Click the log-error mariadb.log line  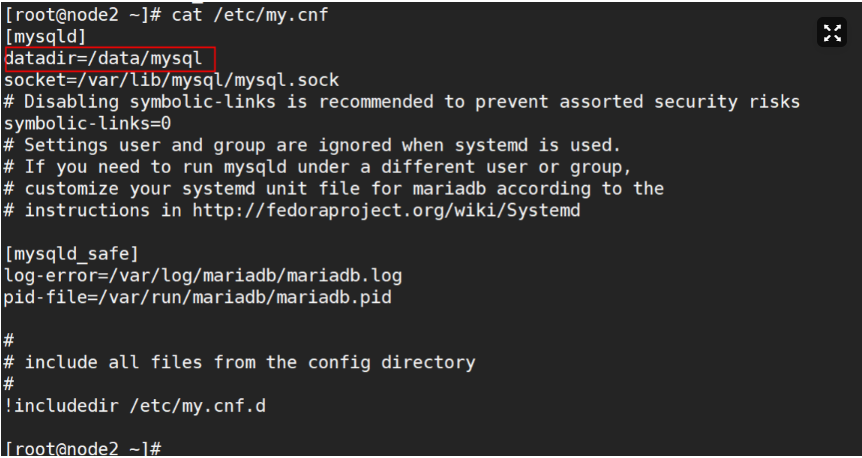click(x=203, y=274)
